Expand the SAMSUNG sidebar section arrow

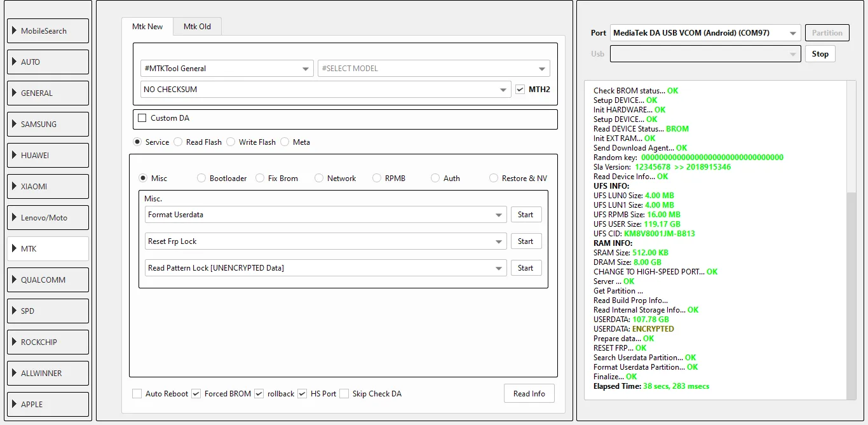15,124
